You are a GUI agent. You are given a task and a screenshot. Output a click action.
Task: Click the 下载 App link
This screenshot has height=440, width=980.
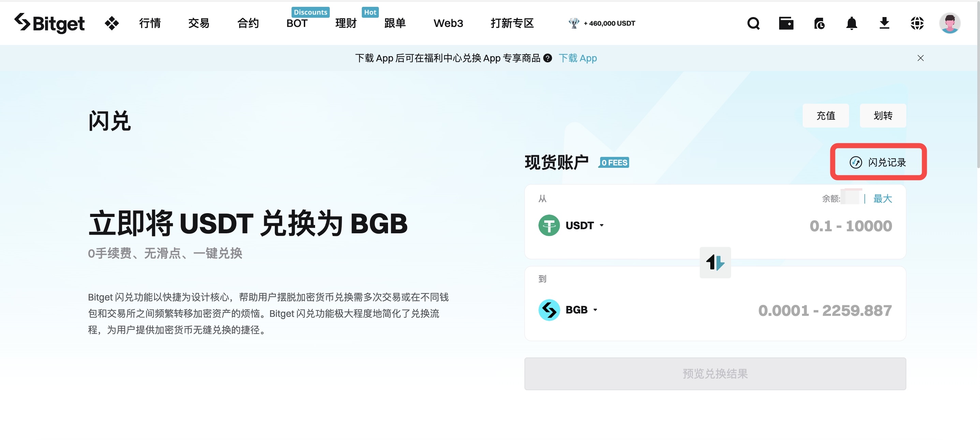click(x=578, y=58)
